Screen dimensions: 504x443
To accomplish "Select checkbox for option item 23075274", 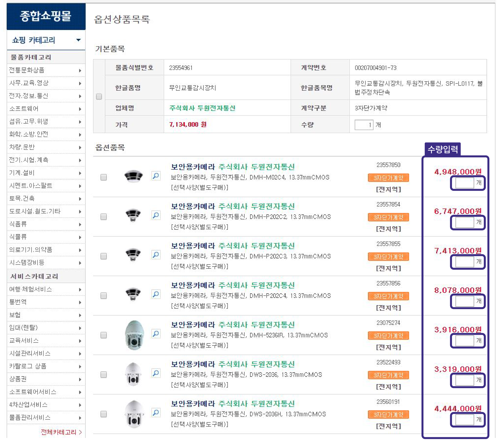I will coord(103,335).
